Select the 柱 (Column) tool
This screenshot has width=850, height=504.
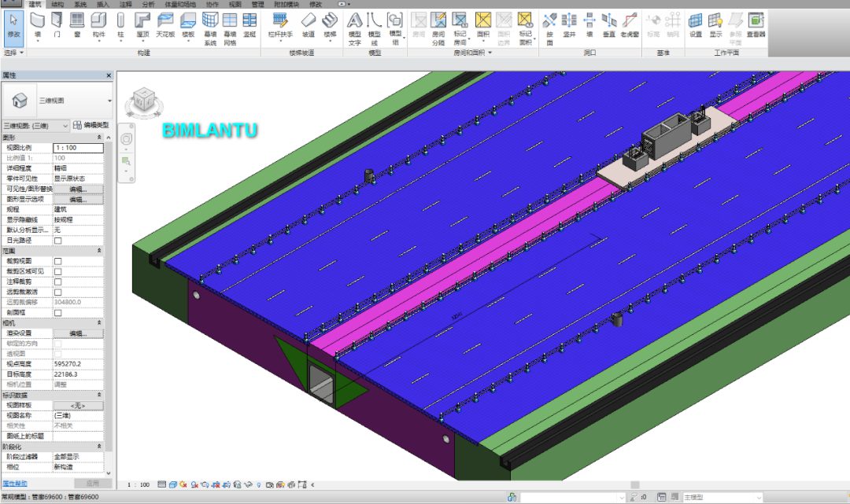(120, 25)
